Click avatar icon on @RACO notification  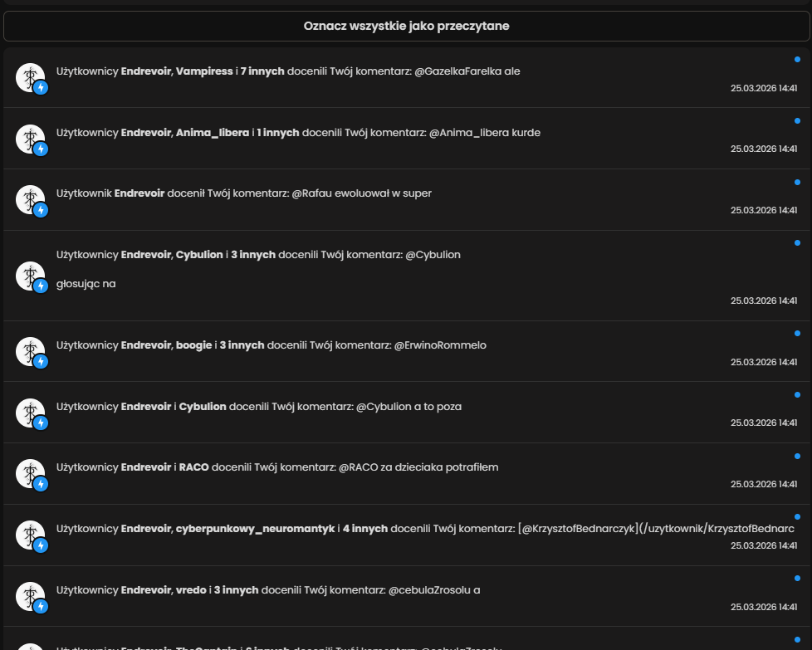(31, 474)
